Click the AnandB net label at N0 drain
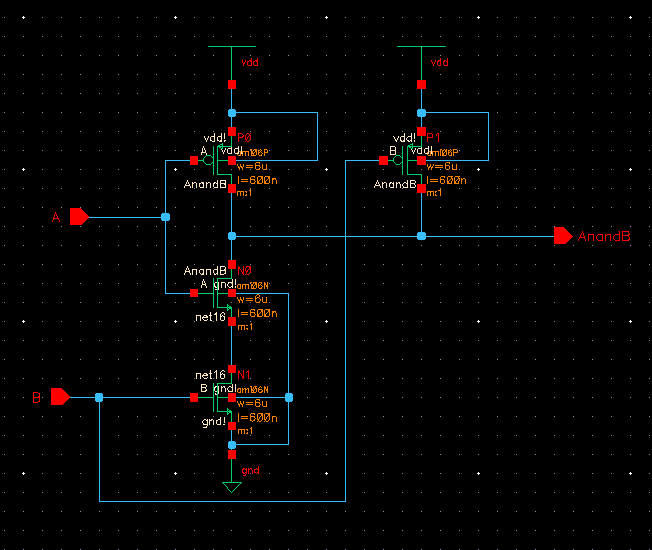Viewport: 652px width, 550px height. click(x=205, y=271)
